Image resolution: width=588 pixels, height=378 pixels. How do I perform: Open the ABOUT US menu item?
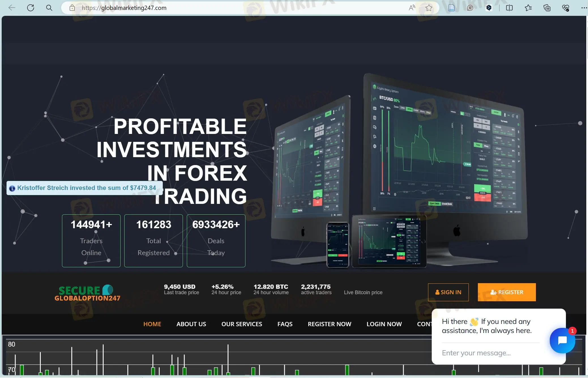point(191,324)
